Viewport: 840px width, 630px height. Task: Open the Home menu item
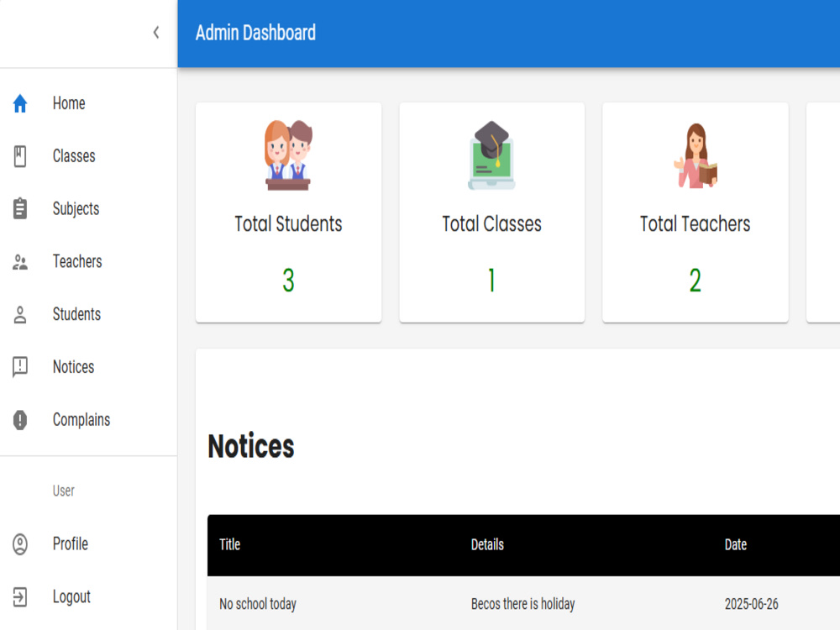click(88, 103)
